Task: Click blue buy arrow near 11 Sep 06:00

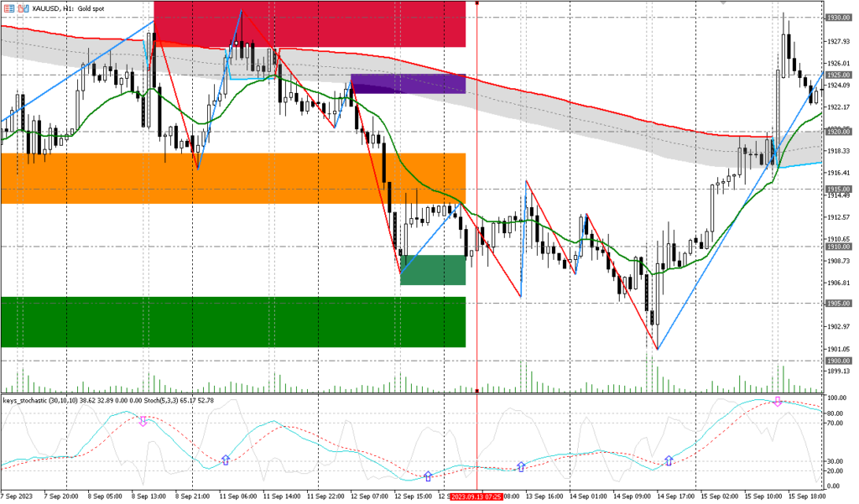Action: [x=225, y=460]
